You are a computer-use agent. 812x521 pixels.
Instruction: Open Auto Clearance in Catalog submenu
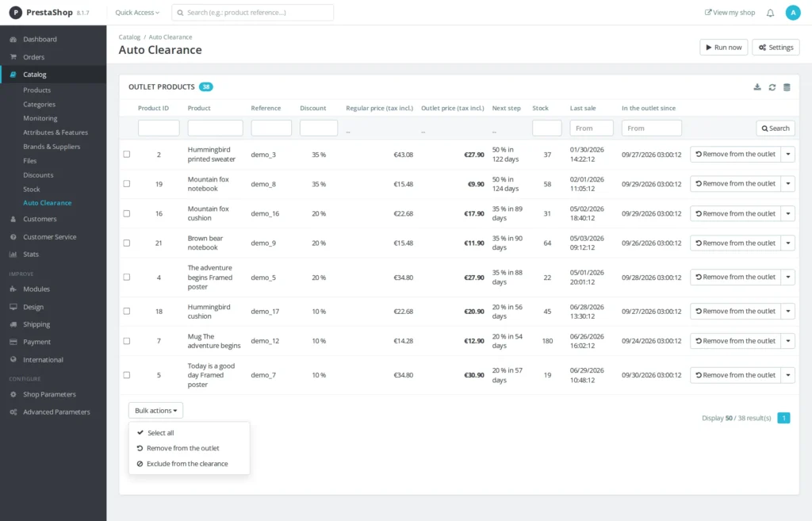point(47,203)
